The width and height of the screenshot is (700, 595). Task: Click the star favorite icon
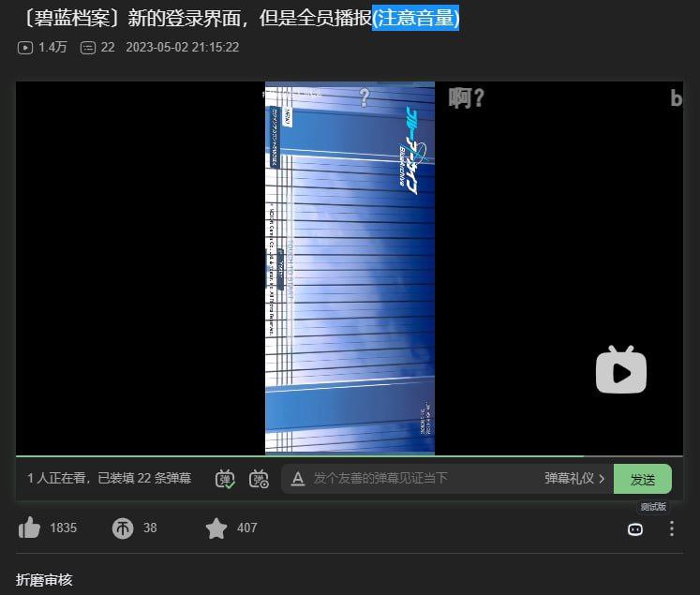216,528
